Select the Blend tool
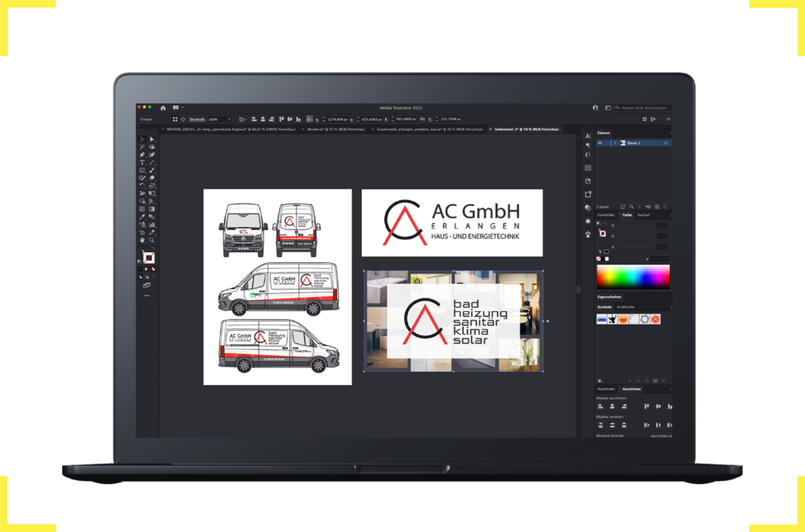Image resolution: width=805 pixels, height=532 pixels. pyautogui.click(x=152, y=217)
